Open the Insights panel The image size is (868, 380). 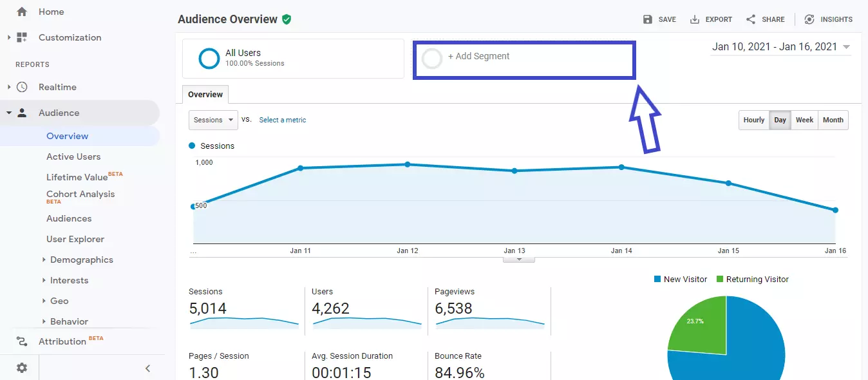[x=809, y=19]
